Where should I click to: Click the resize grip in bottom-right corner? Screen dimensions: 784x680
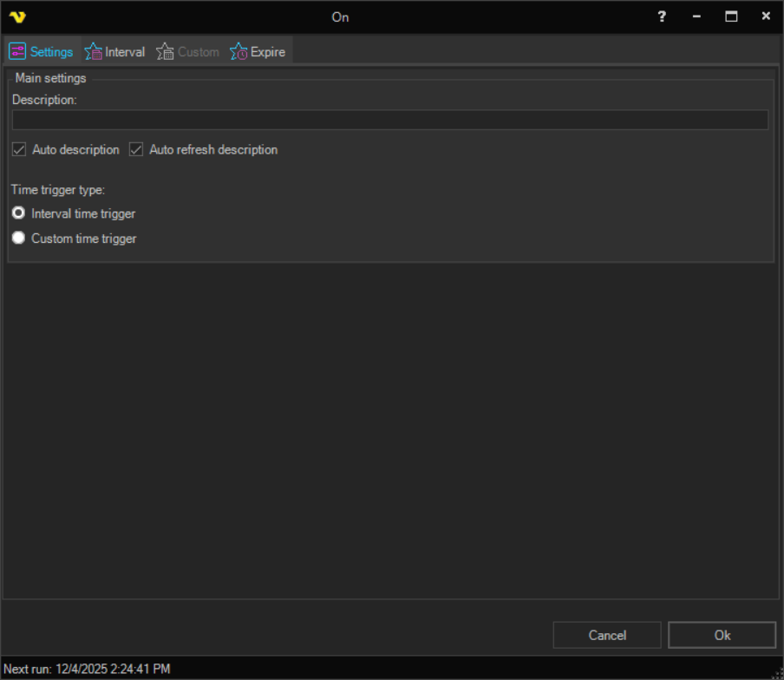[x=777, y=673]
